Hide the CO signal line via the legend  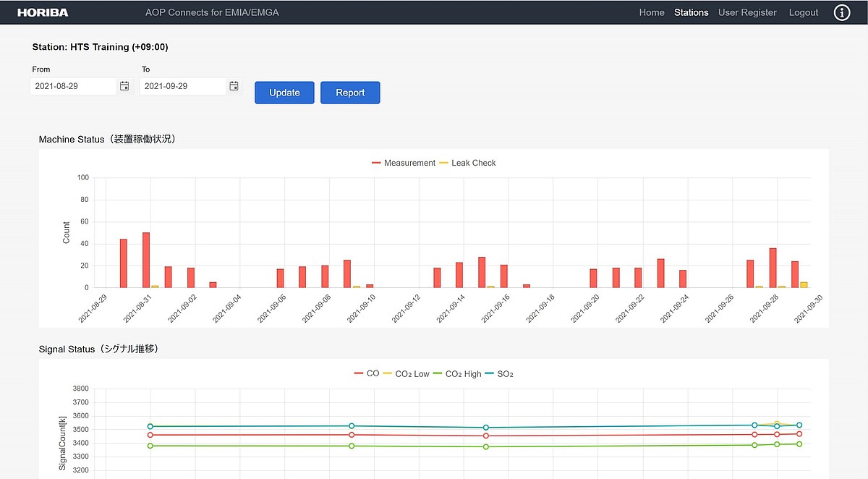pyautogui.click(x=367, y=373)
